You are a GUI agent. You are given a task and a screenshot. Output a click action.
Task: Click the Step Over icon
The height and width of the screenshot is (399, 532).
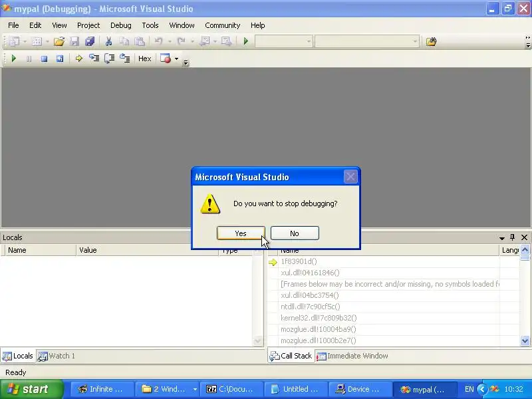(x=109, y=59)
